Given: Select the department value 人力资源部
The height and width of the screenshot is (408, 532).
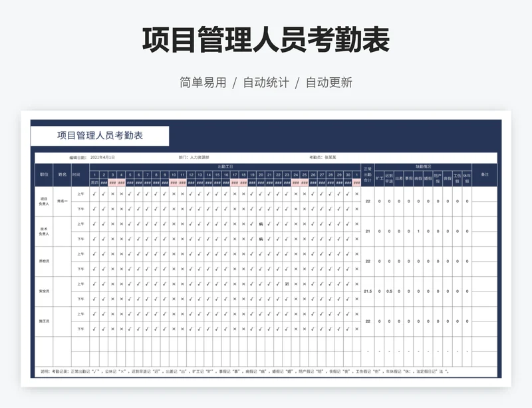Looking at the screenshot, I should click(199, 158).
